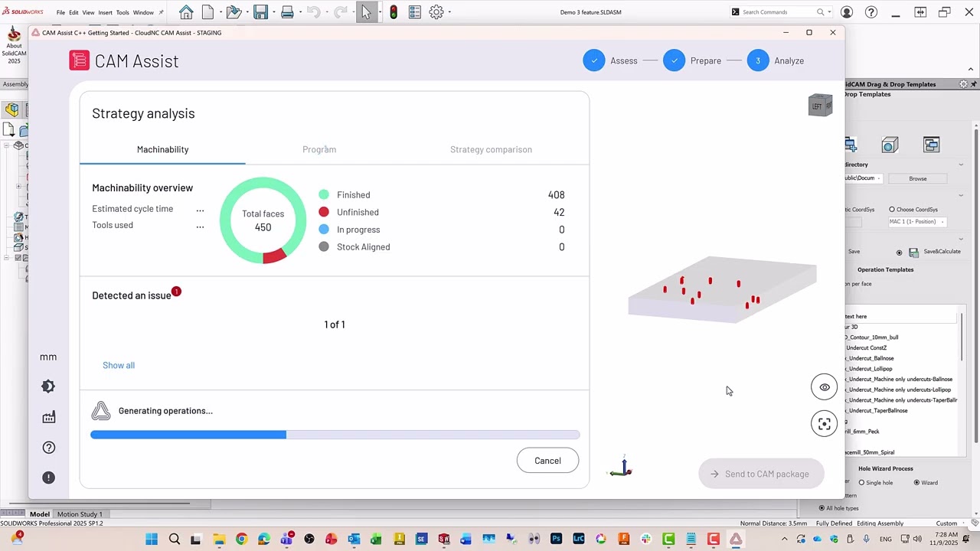Screen dimensions: 980x551
Task: Click the Select cursor tool icon
Action: click(x=366, y=12)
